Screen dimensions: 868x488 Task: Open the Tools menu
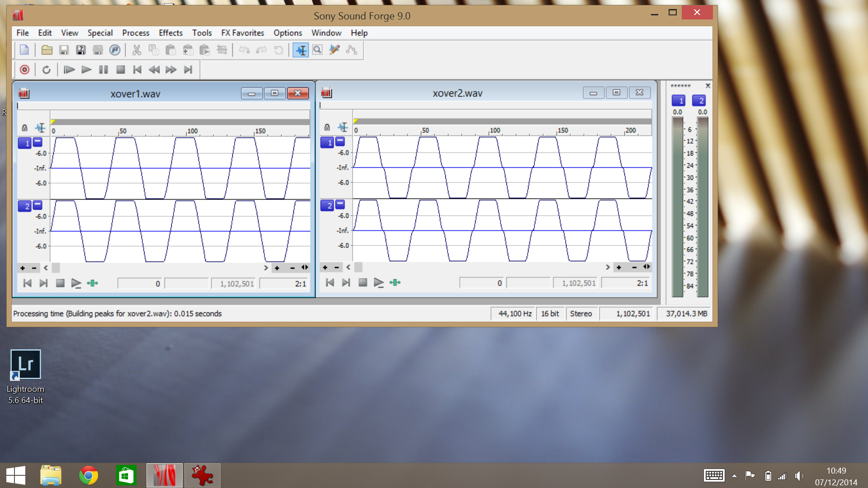click(202, 33)
